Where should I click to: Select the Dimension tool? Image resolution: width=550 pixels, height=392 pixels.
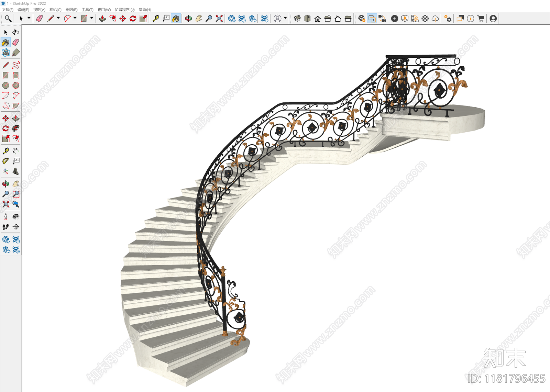tap(16, 151)
